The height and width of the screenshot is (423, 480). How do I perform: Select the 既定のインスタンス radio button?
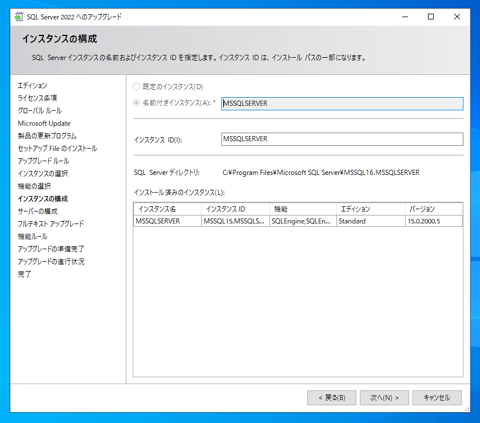point(136,87)
